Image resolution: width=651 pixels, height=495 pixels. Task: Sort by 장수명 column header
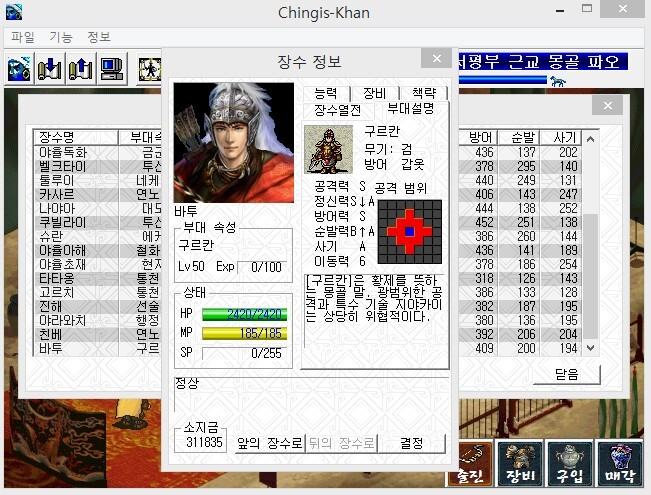pos(76,137)
